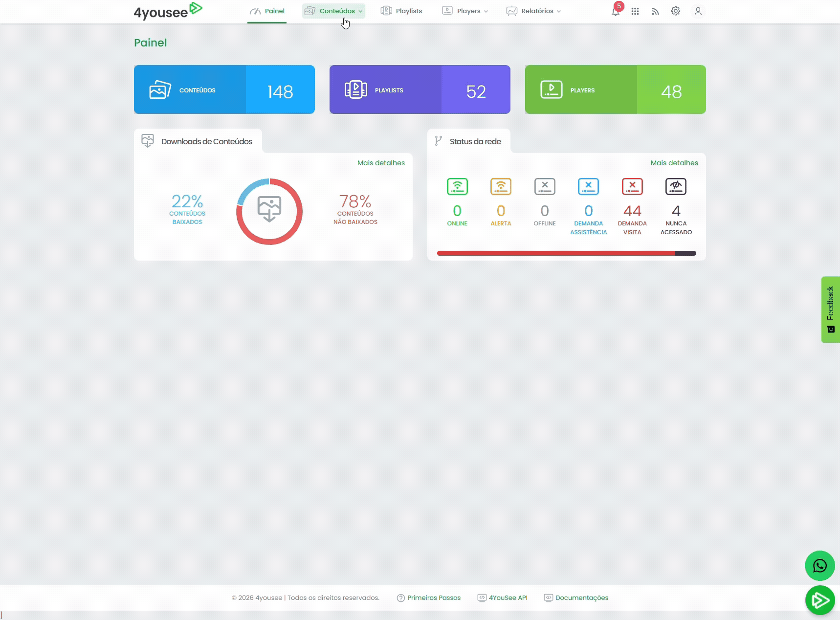Click the Conteúdos card images icon
840x620 pixels.
(x=160, y=89)
